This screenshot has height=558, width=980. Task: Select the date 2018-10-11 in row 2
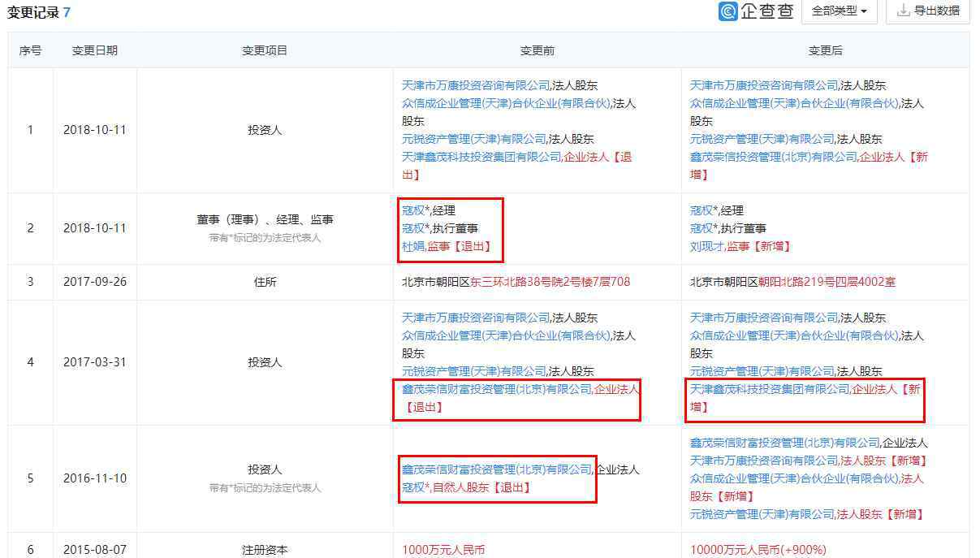(95, 228)
